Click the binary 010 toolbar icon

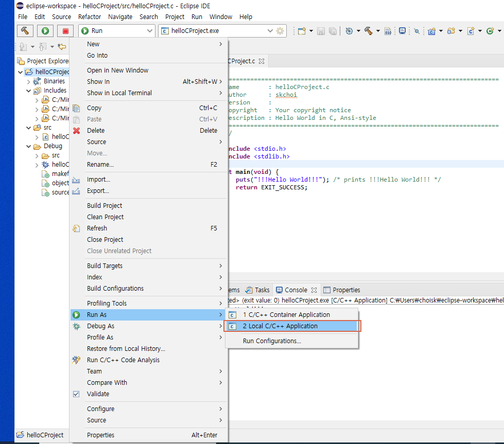pyautogui.click(x=388, y=31)
